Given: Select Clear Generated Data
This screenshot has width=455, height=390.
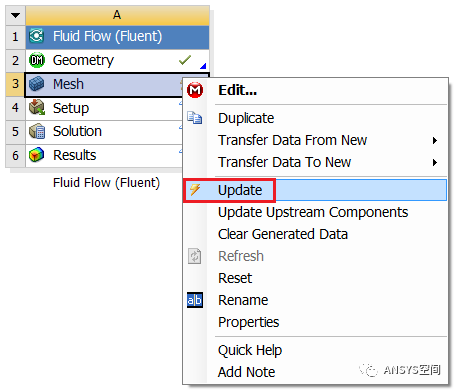Looking at the screenshot, I should pyautogui.click(x=283, y=234).
